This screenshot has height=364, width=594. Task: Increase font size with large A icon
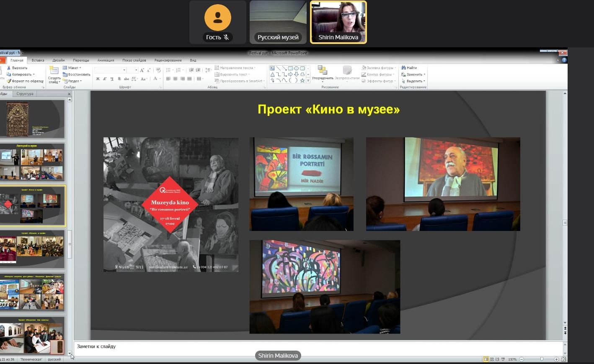point(142,70)
